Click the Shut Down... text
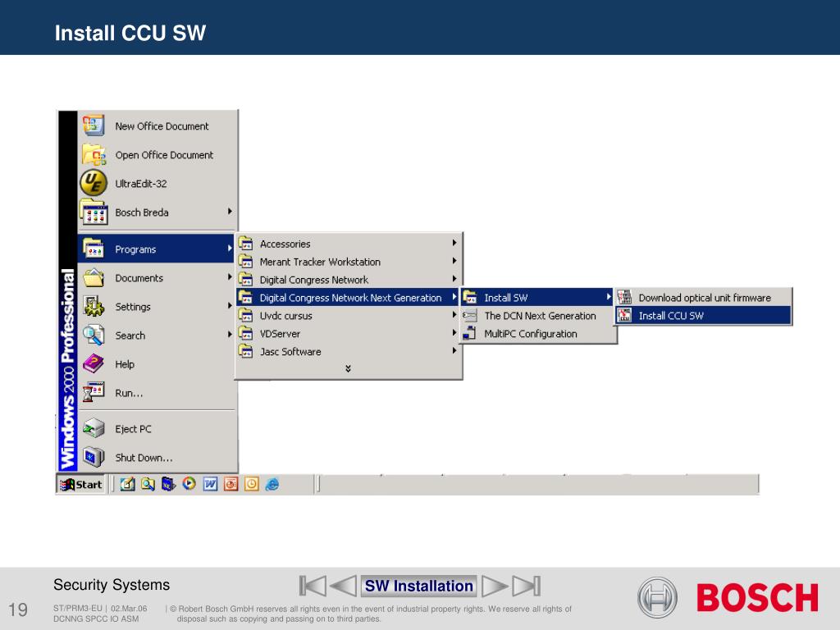 [144, 458]
